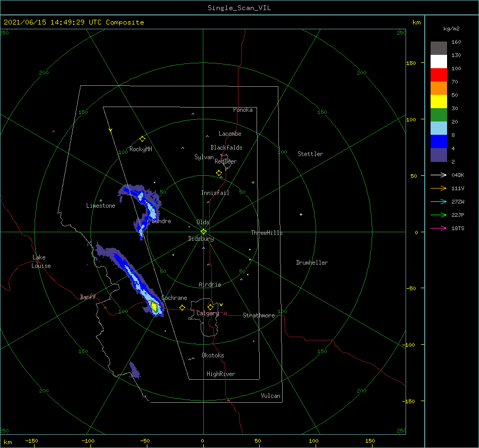Click the HighRiver city label

point(221,374)
